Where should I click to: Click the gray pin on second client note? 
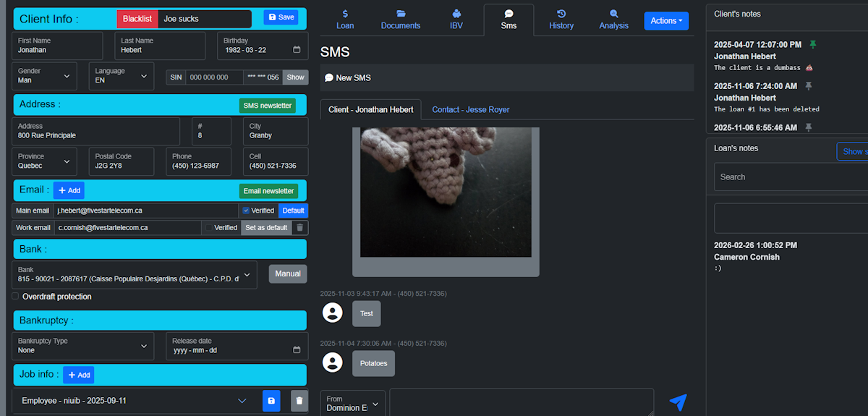coord(809,86)
